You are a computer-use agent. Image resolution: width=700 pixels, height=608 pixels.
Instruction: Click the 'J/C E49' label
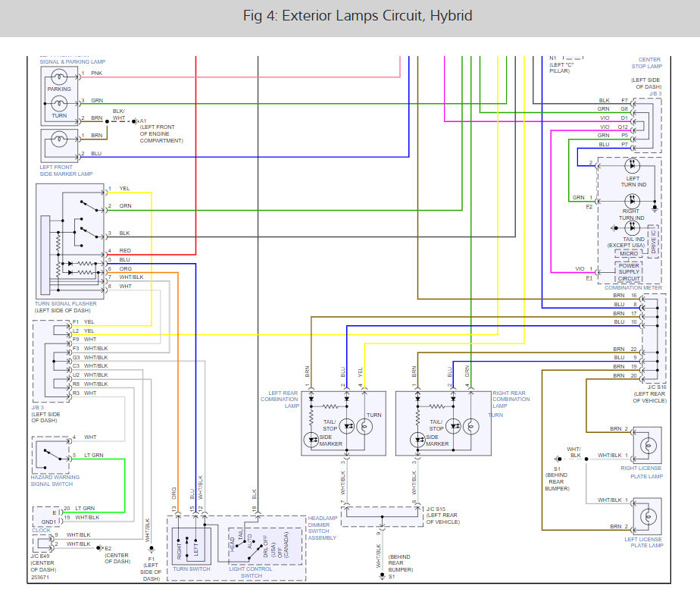coord(39,556)
